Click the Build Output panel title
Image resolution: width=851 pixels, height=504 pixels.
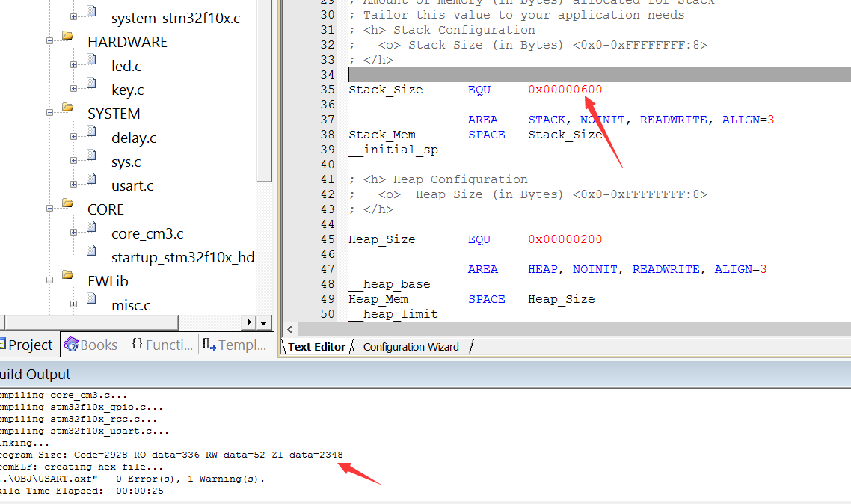35,375
